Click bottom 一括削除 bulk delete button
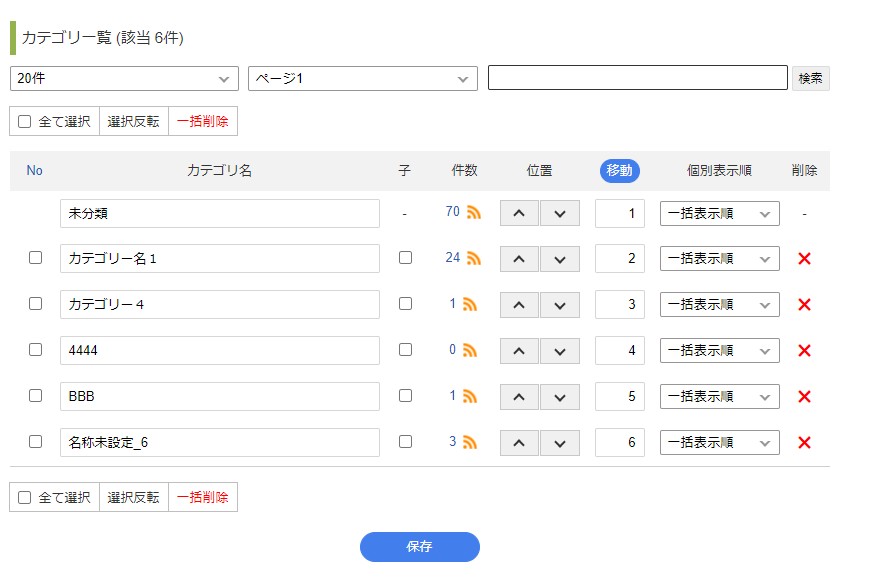 tap(203, 497)
